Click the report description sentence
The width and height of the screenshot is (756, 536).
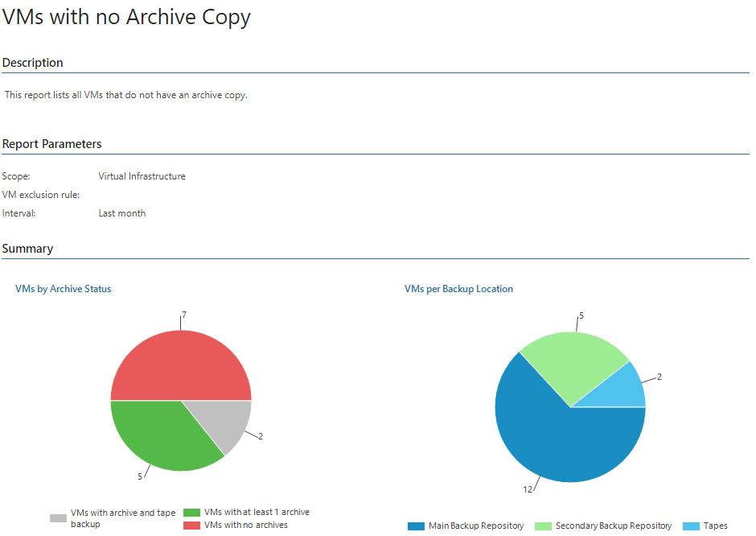125,95
